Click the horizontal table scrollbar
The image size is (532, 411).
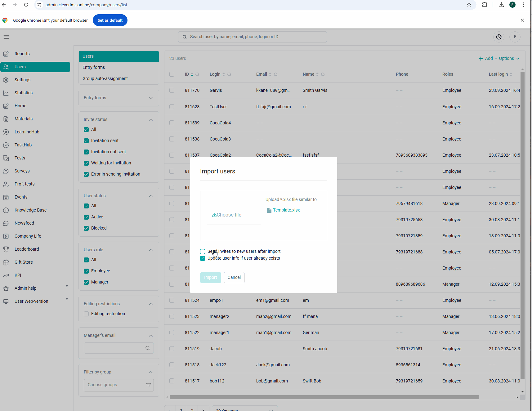pos(324,397)
